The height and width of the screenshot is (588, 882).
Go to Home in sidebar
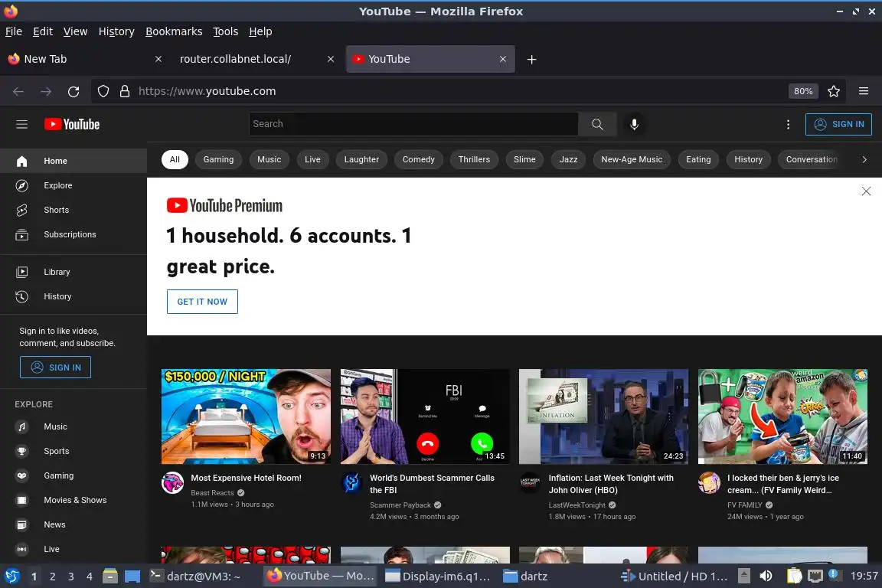pyautogui.click(x=73, y=161)
